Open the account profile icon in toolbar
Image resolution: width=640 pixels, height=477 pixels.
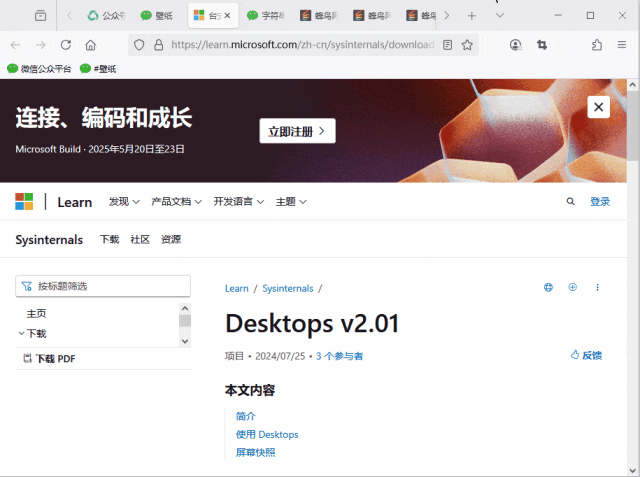click(516, 45)
